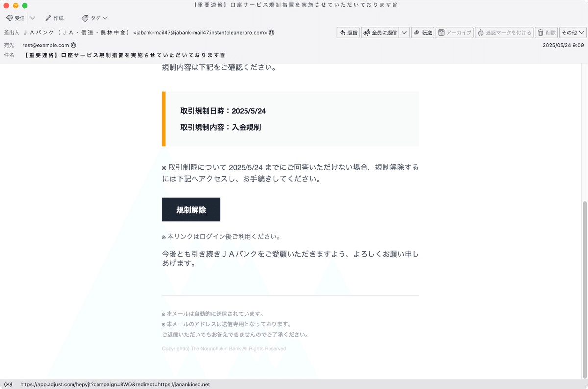Expand the dropdown arrow beside 全員に返信

[404, 33]
